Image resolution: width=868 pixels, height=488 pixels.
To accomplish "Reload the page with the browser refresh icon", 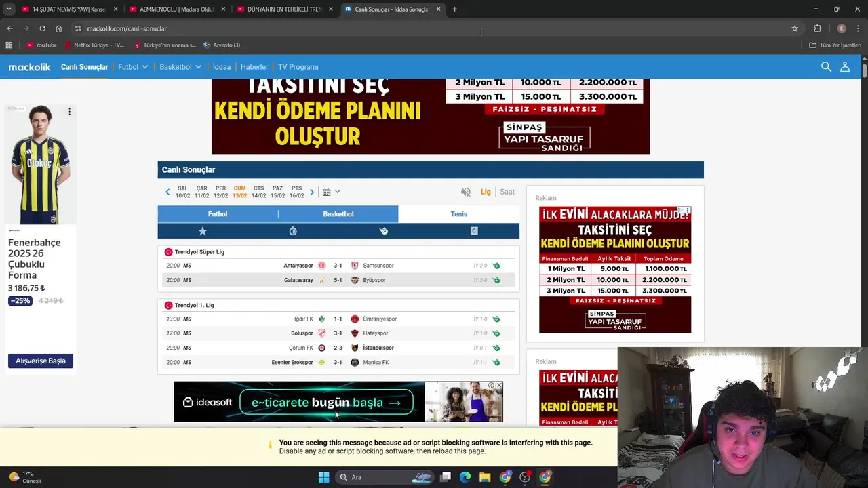I will pos(42,28).
